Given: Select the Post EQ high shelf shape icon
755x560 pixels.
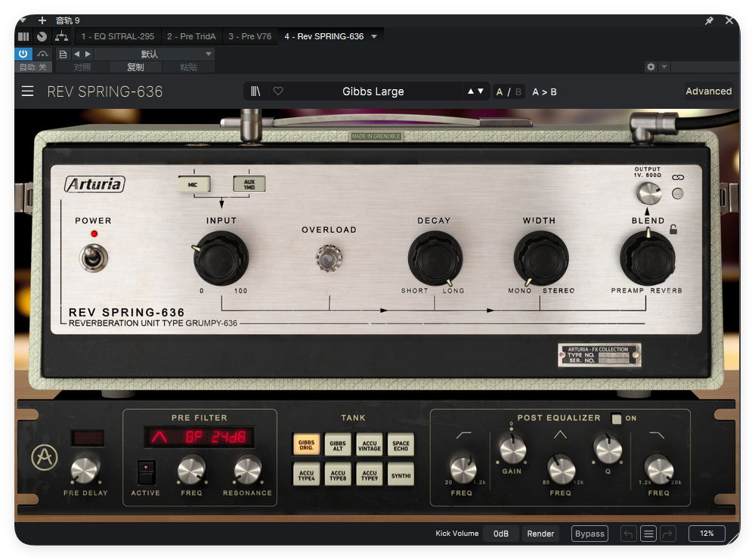Looking at the screenshot, I should (x=657, y=435).
